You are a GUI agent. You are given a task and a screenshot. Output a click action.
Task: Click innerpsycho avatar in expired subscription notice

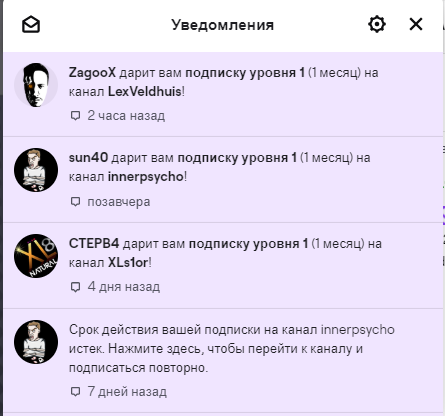tap(36, 342)
